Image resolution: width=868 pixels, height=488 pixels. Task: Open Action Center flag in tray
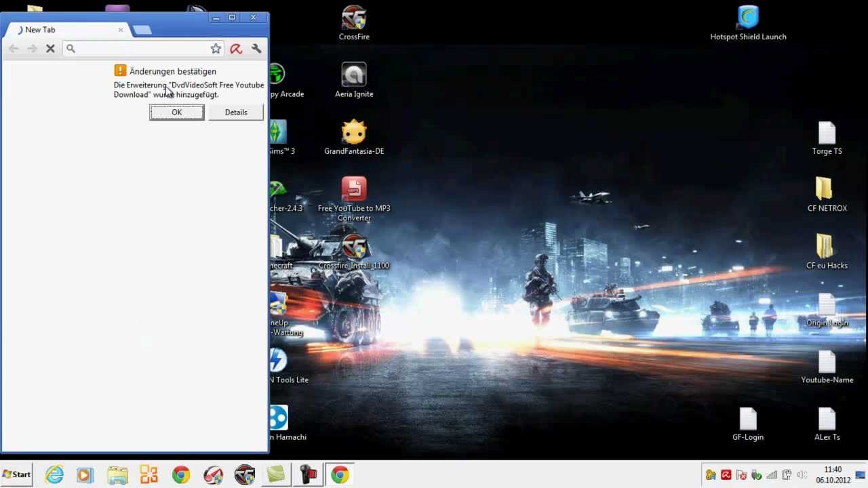pyautogui.click(x=741, y=475)
